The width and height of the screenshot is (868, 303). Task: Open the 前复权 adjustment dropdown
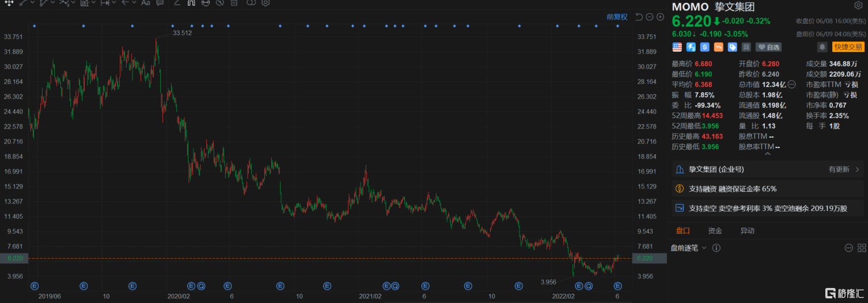coord(617,17)
